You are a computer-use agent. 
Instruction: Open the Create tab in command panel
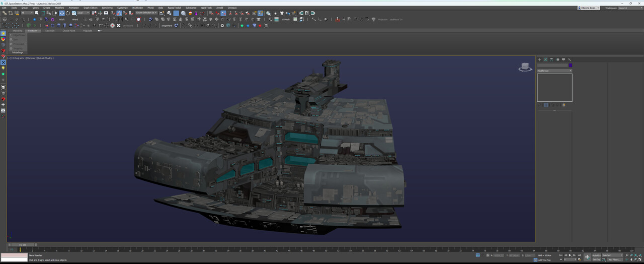click(539, 59)
